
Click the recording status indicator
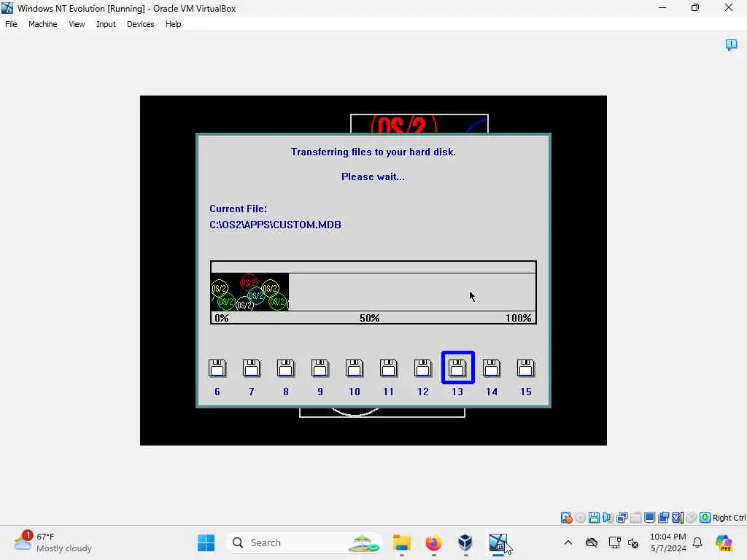(x=663, y=518)
